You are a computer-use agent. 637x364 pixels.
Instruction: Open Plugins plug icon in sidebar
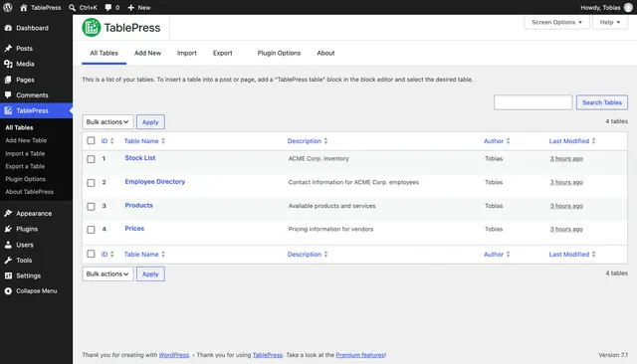tap(8, 229)
